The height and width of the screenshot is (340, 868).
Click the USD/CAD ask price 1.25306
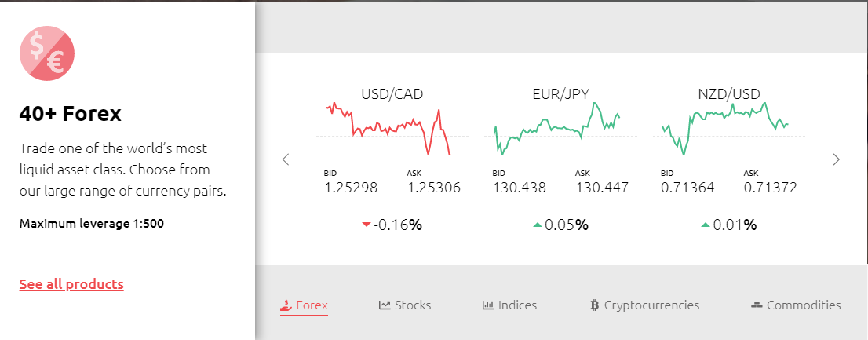[x=434, y=188]
